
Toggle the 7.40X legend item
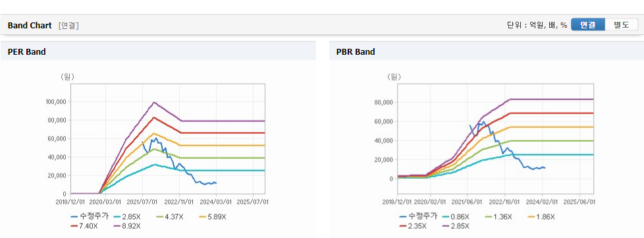(84, 225)
